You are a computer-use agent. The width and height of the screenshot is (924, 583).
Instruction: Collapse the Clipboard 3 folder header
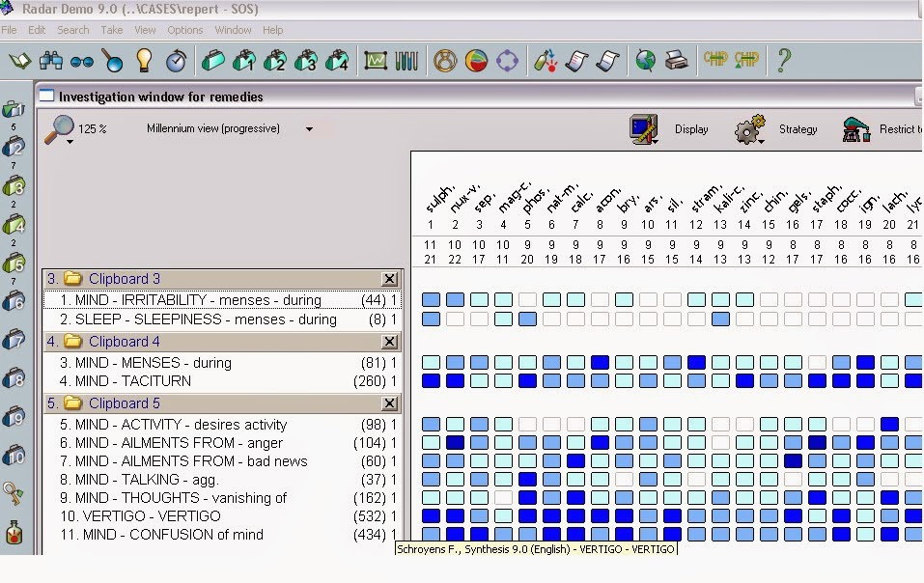point(222,279)
